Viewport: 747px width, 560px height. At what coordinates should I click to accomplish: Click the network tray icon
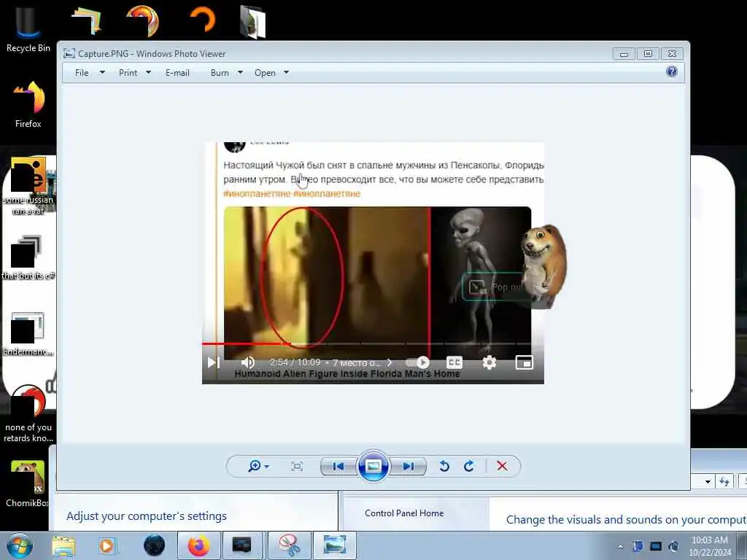(x=656, y=546)
